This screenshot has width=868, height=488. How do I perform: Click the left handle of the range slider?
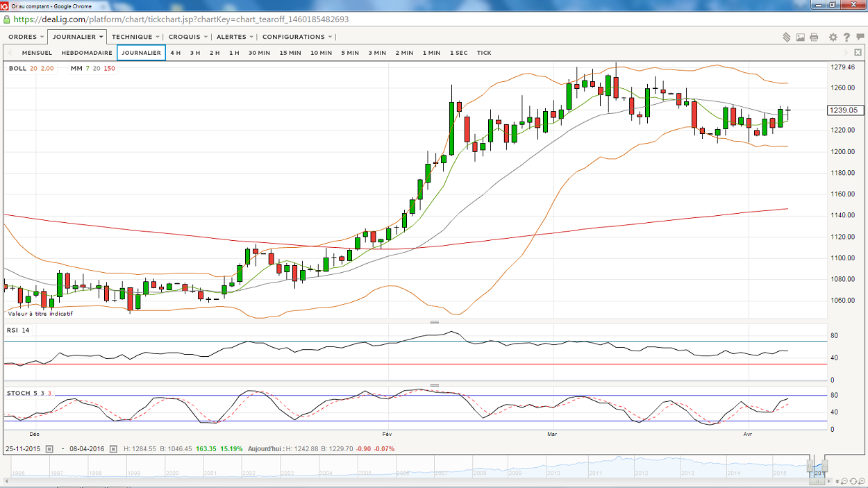(810, 466)
